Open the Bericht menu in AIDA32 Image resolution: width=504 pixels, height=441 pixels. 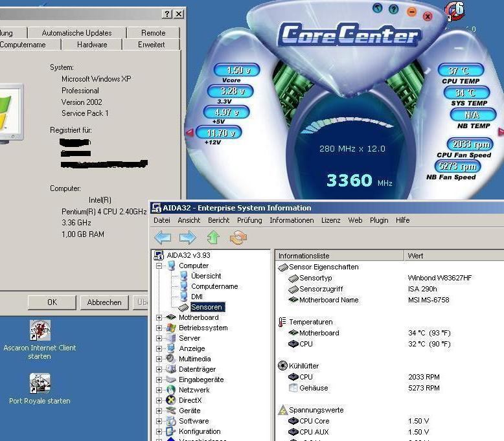coord(219,220)
